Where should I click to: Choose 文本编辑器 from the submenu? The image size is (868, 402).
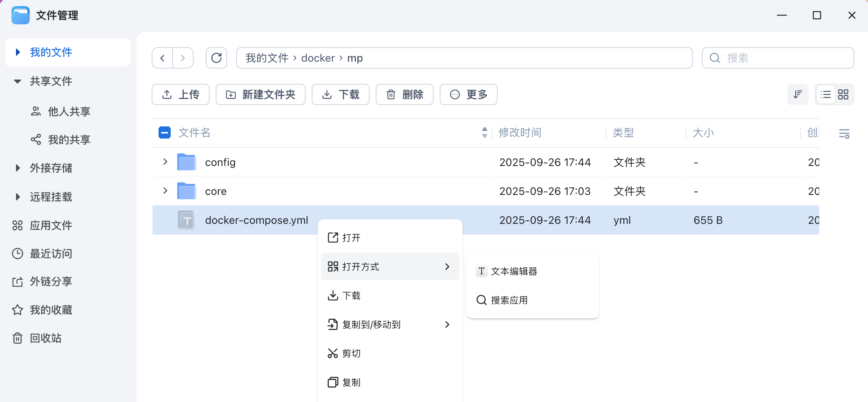(514, 271)
